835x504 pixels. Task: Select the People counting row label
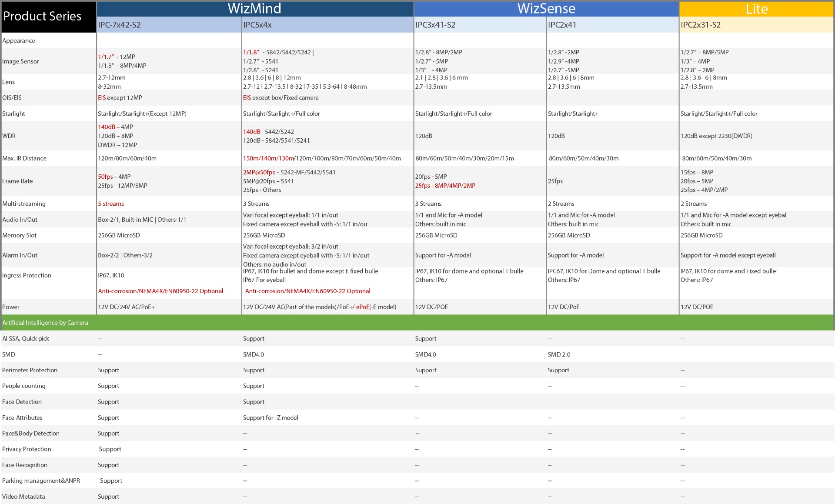coord(23,386)
